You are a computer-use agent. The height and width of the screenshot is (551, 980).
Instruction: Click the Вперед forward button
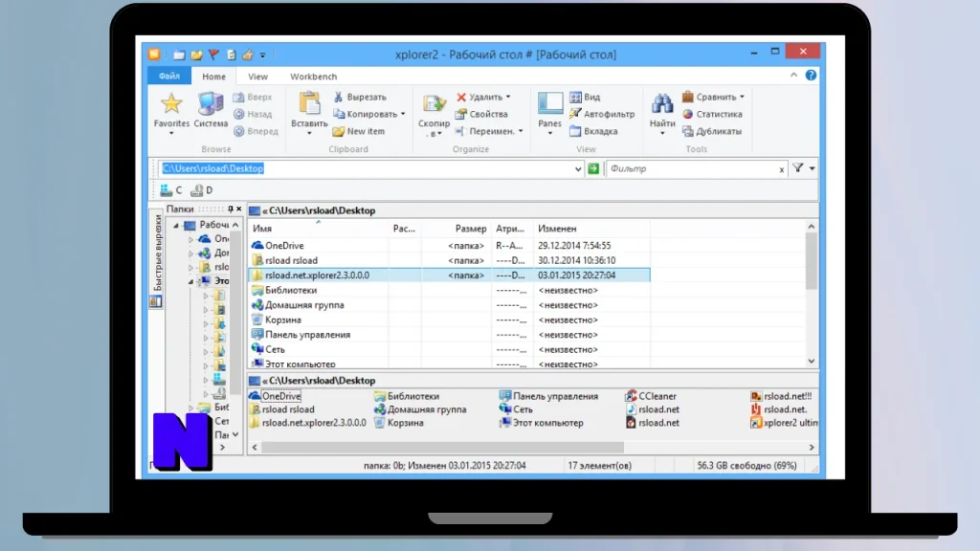point(256,131)
